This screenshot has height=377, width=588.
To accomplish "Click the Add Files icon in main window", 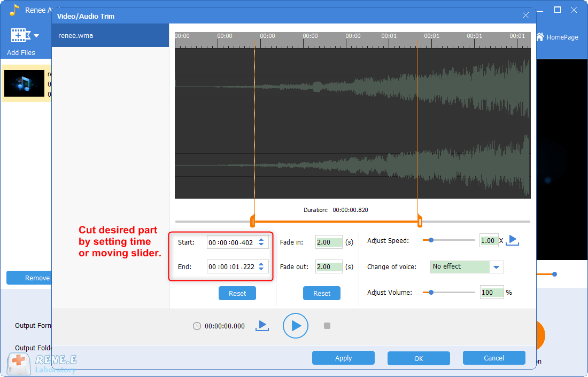I will point(20,35).
